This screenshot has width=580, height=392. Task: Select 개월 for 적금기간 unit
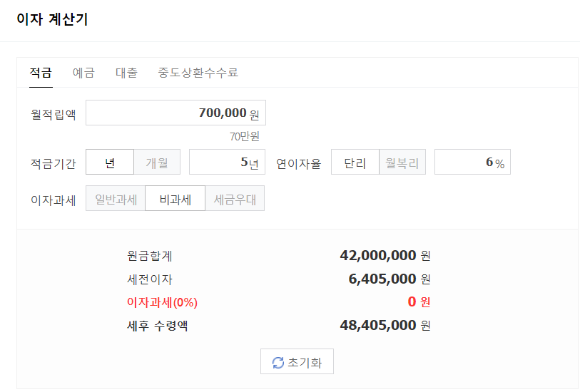tap(157, 162)
